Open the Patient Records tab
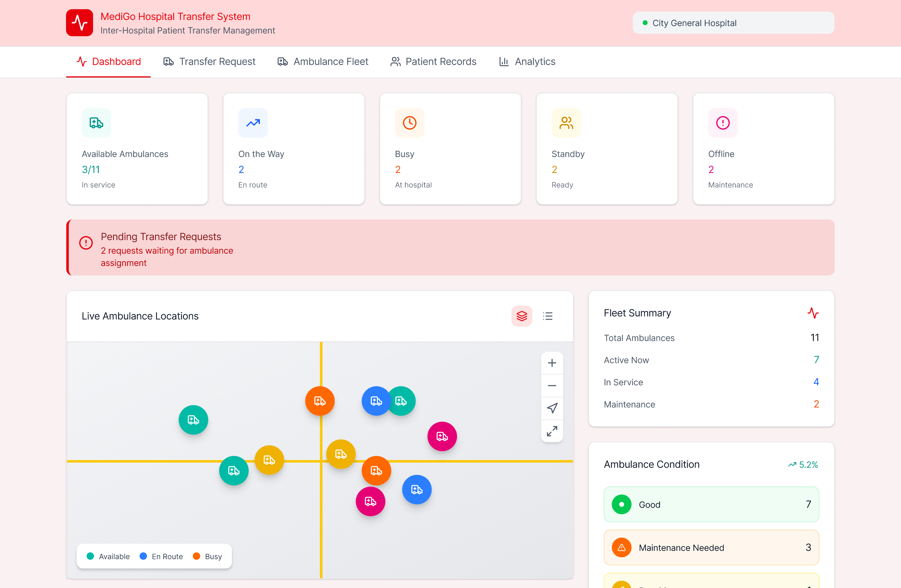The height and width of the screenshot is (588, 901). click(x=433, y=62)
